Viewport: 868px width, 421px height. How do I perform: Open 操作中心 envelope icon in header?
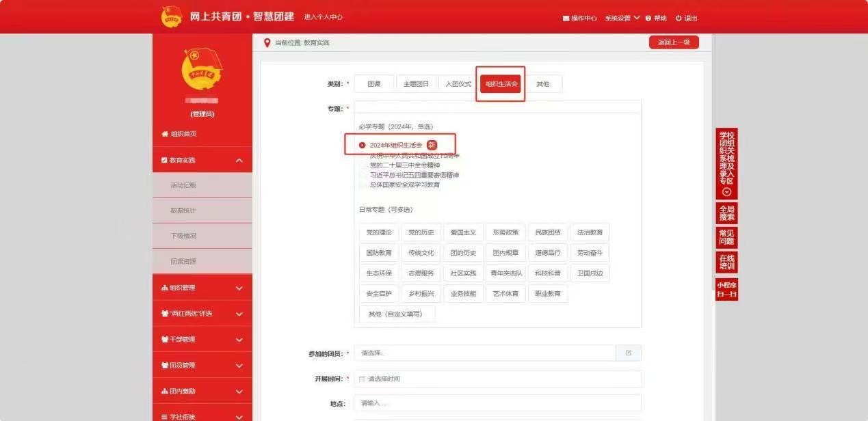[x=566, y=18]
